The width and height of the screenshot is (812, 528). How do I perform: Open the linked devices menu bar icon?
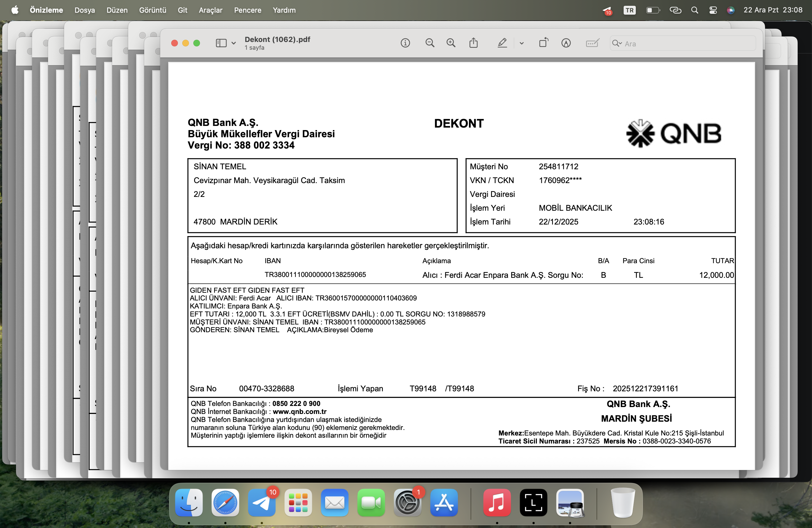pos(676,10)
